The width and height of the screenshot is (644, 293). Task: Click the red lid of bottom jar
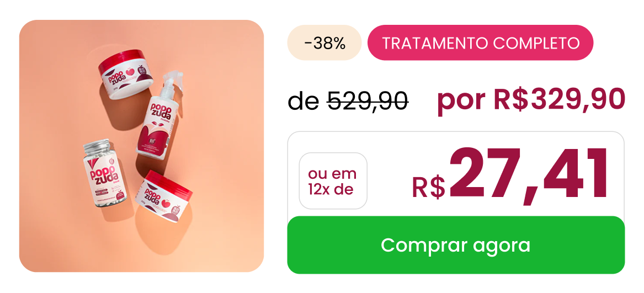pyautogui.click(x=170, y=183)
